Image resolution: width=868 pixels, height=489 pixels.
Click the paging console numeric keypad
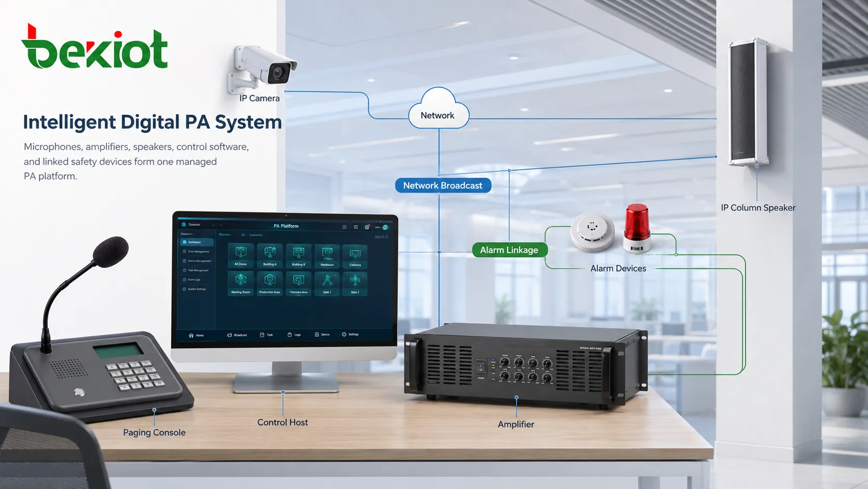[135, 375]
